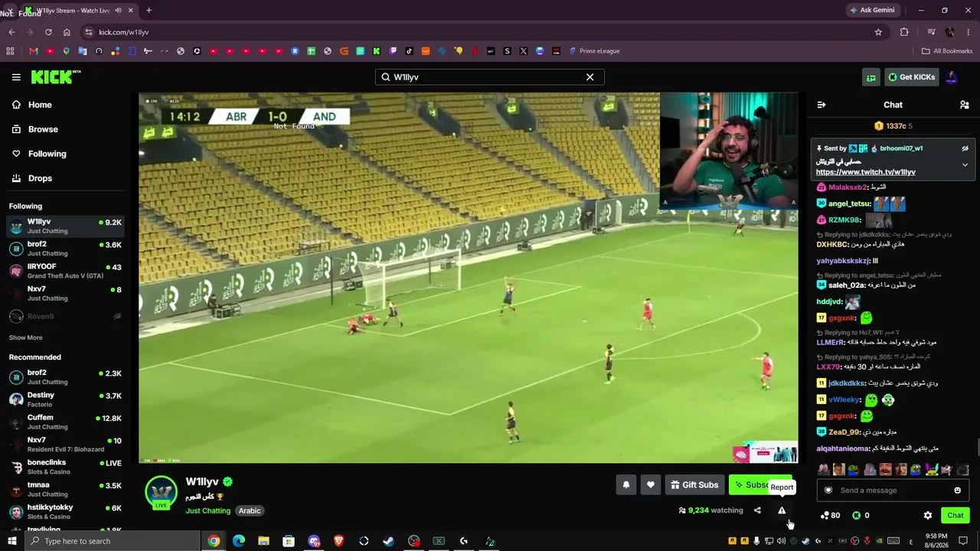Image resolution: width=980 pixels, height=551 pixels.
Task: Share the stream via share icon
Action: tap(757, 510)
